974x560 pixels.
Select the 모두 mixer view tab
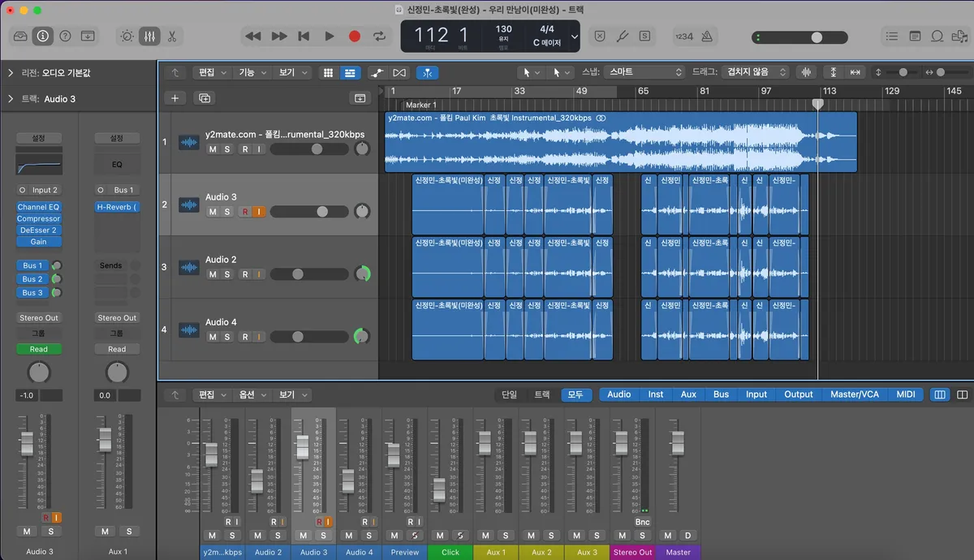[575, 394]
